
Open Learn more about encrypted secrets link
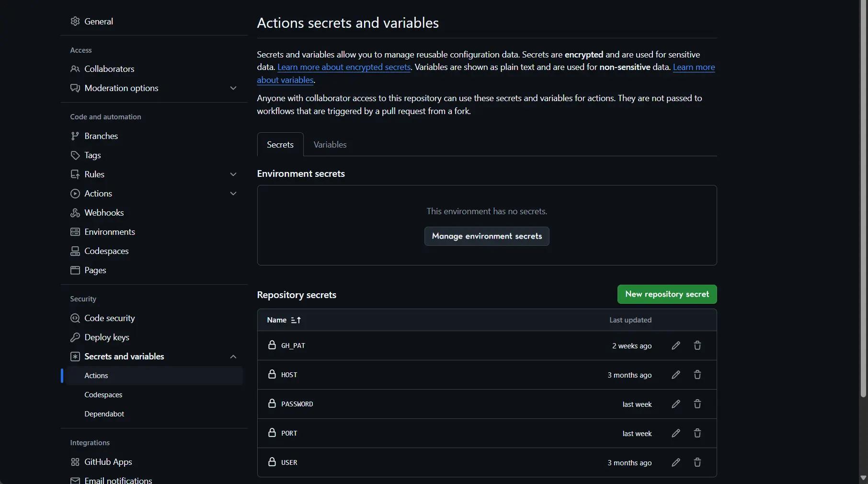tap(344, 67)
